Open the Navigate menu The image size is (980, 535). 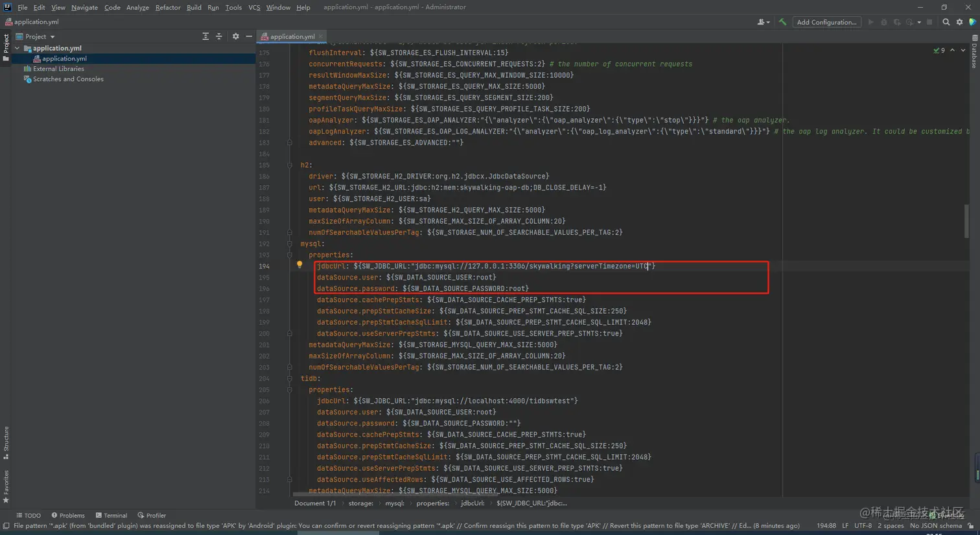84,7
